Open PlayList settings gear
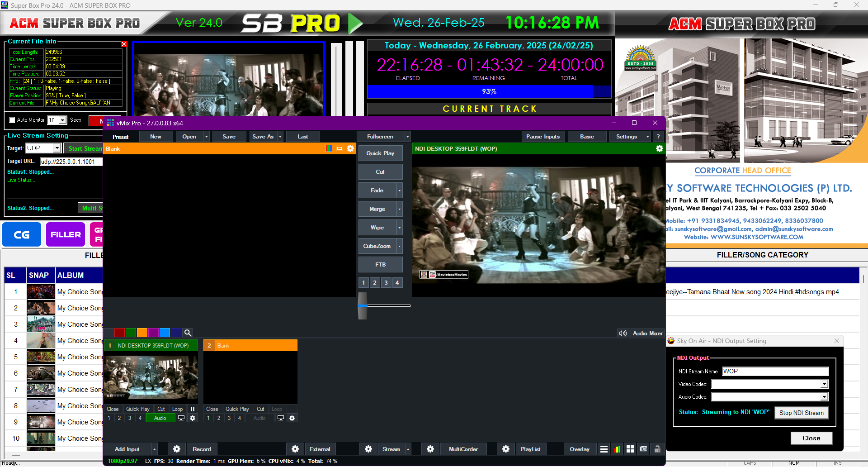 tap(506, 449)
